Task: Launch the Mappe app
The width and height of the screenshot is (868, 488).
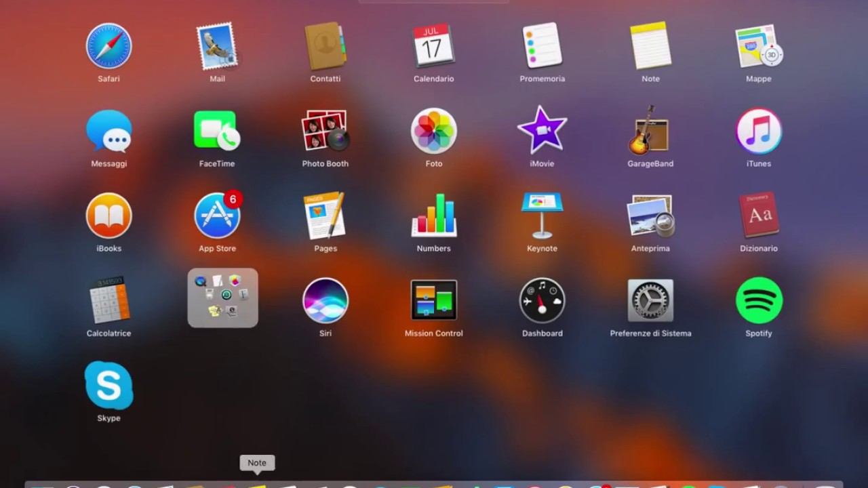Action: (759, 46)
